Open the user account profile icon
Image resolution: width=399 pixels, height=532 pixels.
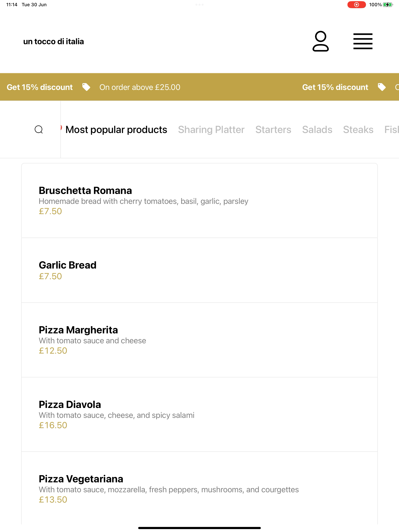[x=320, y=41]
